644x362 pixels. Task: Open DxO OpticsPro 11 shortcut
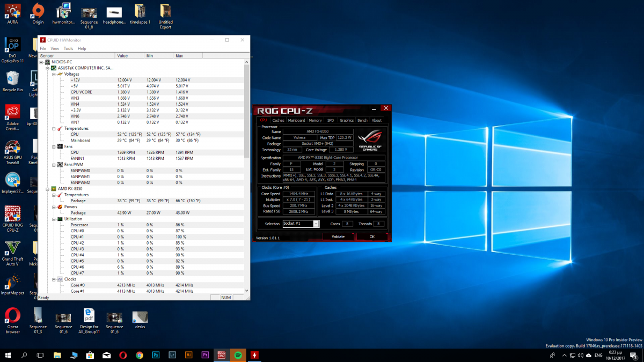point(12,51)
